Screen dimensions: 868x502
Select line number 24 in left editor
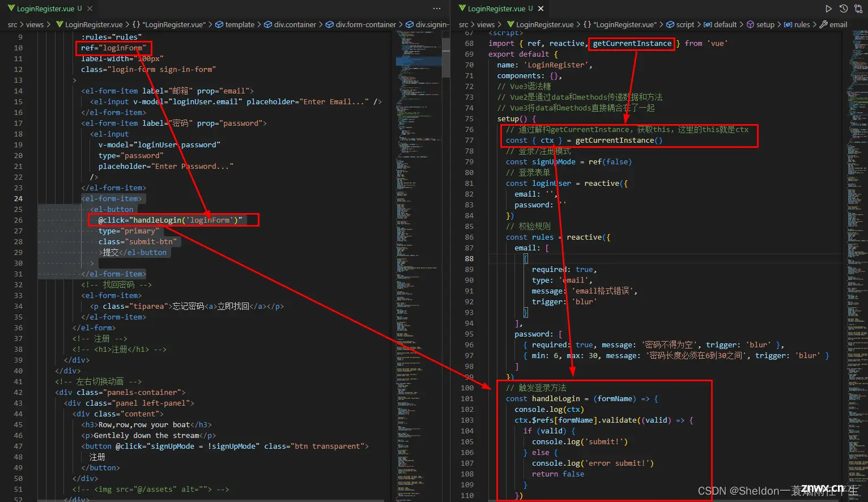[x=18, y=199]
